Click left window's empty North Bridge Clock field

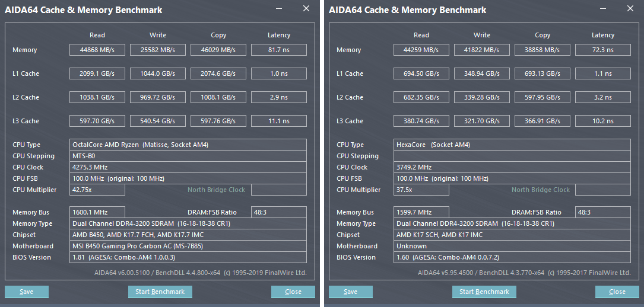point(279,190)
